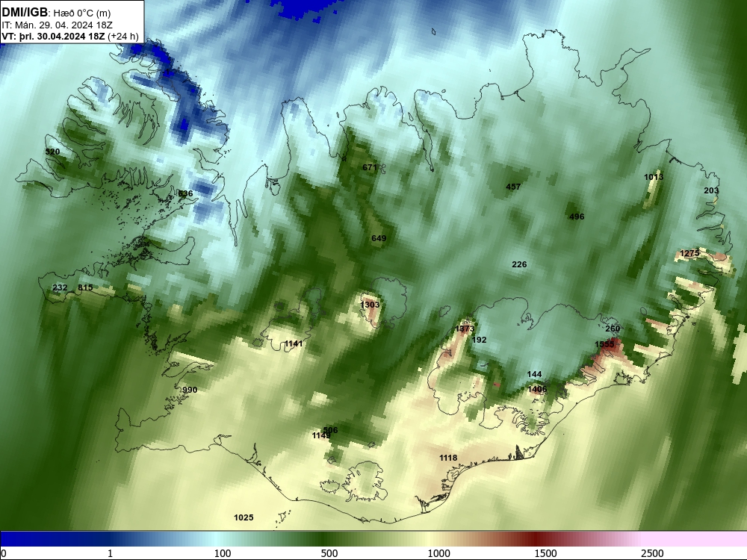Click the 500 label on colour scale
The width and height of the screenshot is (747, 560).
[329, 553]
